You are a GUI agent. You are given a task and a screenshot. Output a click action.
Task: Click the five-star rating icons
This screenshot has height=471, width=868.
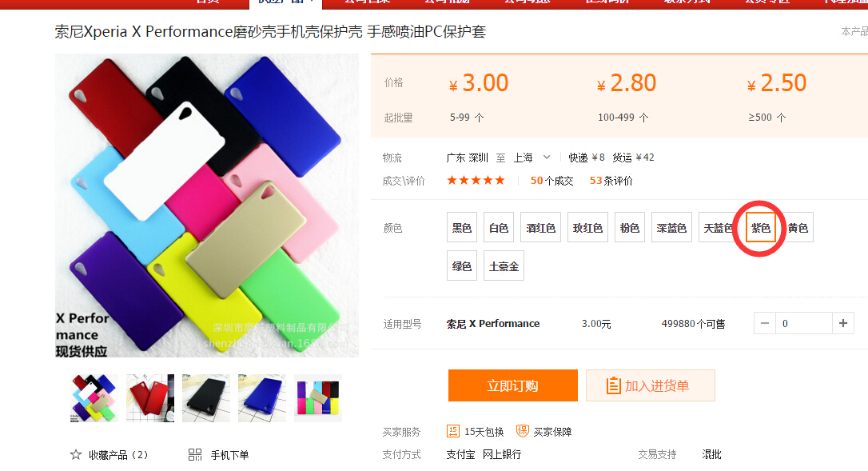pyautogui.click(x=476, y=180)
